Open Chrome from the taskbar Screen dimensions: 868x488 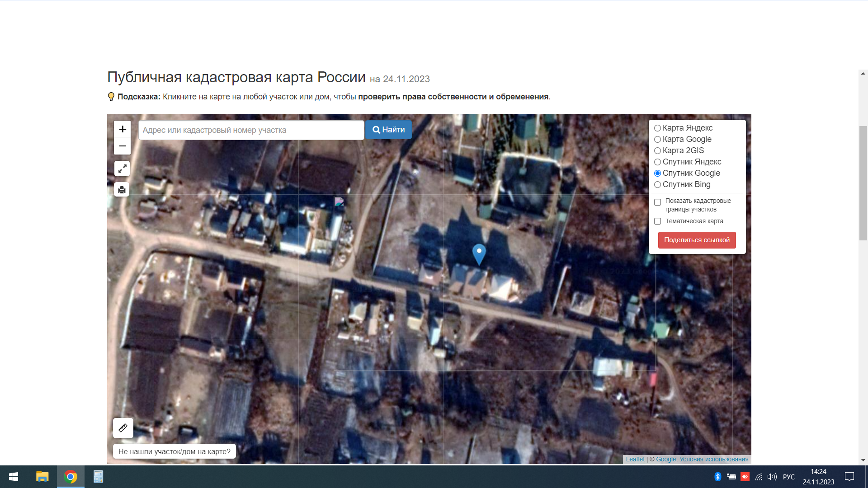click(x=71, y=477)
